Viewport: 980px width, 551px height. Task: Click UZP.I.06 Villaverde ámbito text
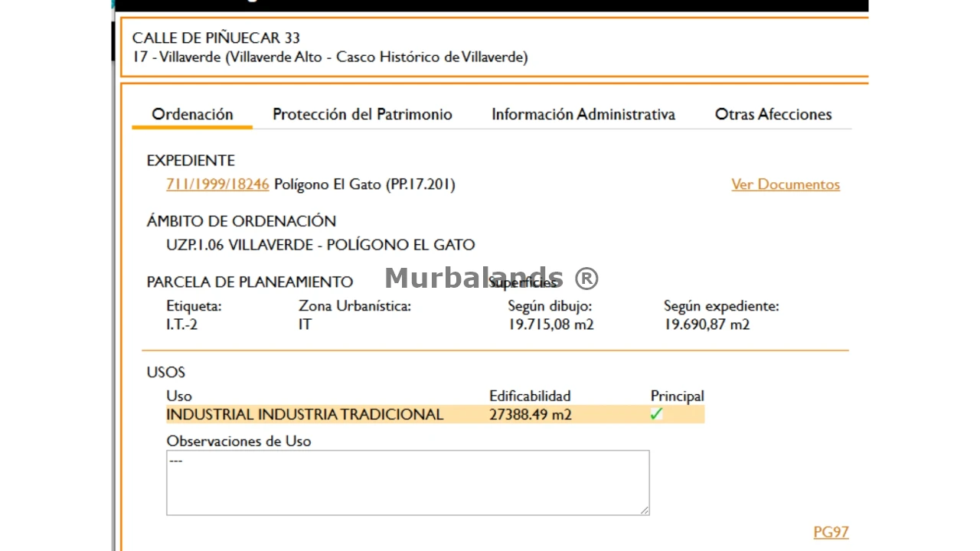[x=320, y=245]
